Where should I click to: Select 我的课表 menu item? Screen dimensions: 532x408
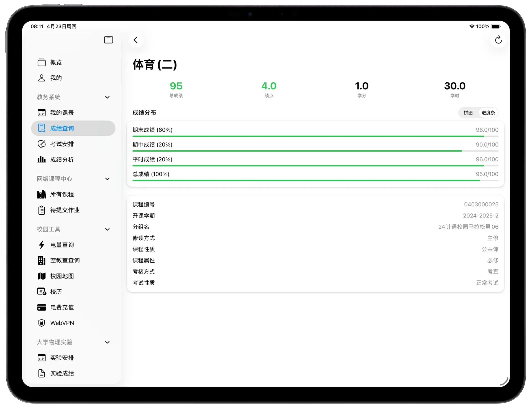(x=73, y=113)
